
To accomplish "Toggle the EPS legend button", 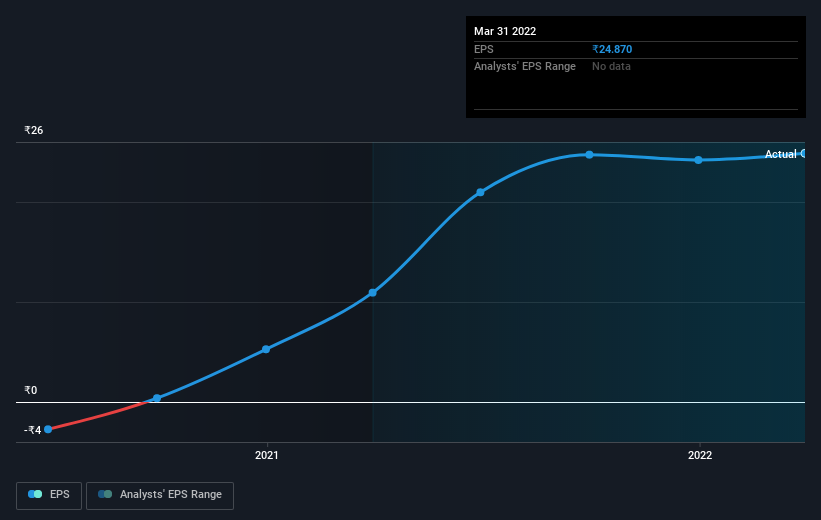I will 49,495.
